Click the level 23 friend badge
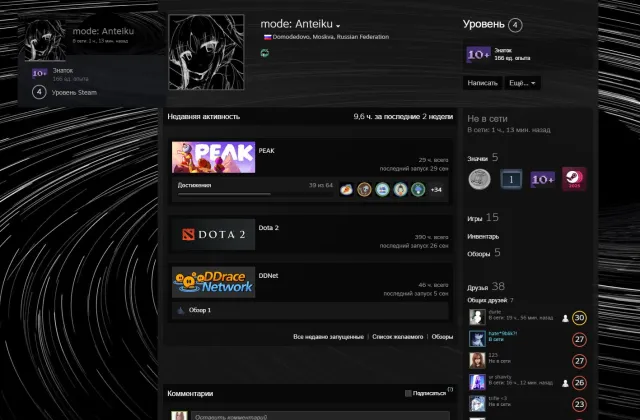This screenshot has width=640, height=420. 579,404
